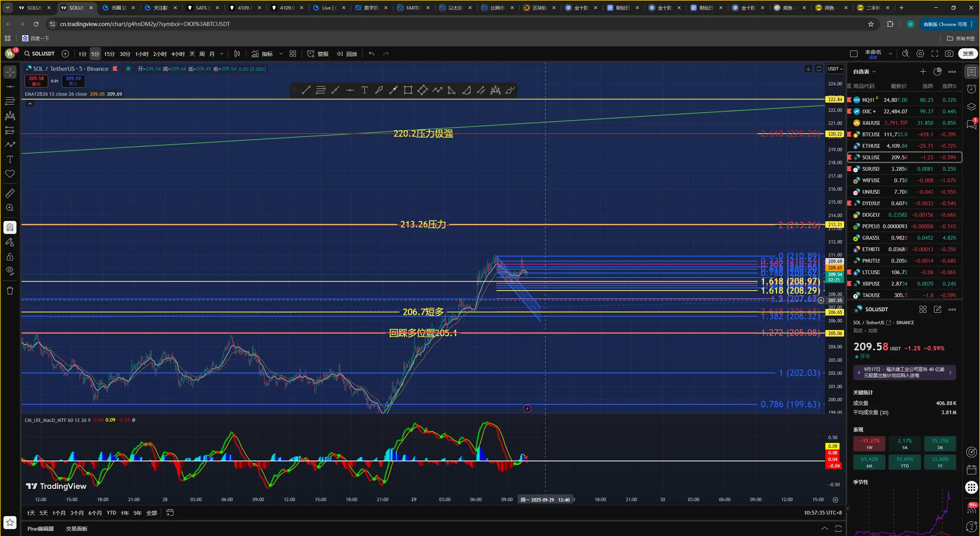Click the camera snapshot icon

949,54
